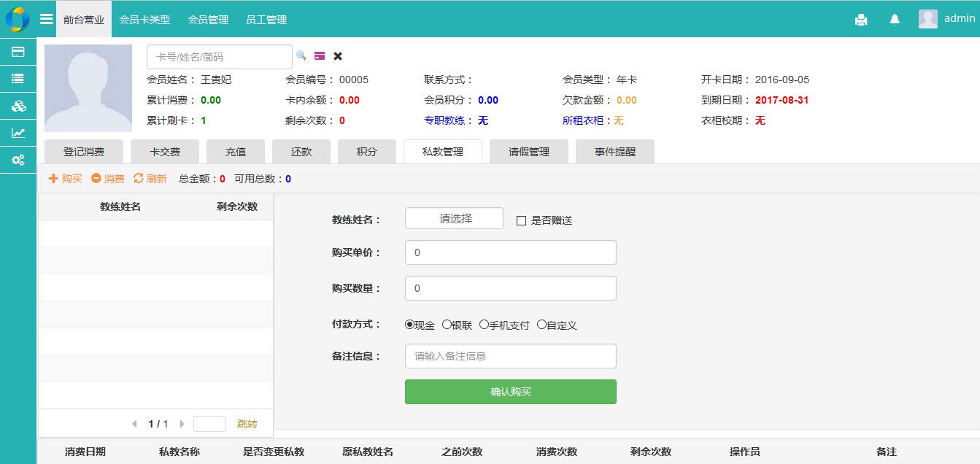This screenshot has width=980, height=464.
Task: Clear member search with X icon
Action: pyautogui.click(x=338, y=56)
